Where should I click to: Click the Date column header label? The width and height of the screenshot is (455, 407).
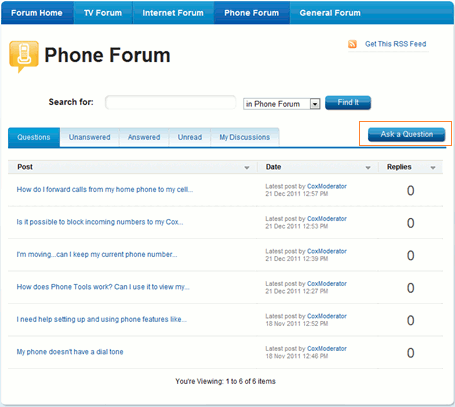(x=273, y=167)
